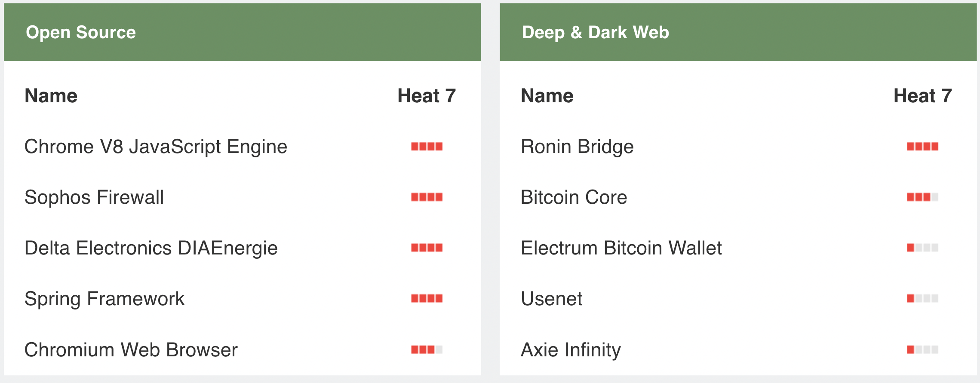Click the Bitcoin Core heat meter
The height and width of the screenshot is (383, 980).
tap(922, 197)
